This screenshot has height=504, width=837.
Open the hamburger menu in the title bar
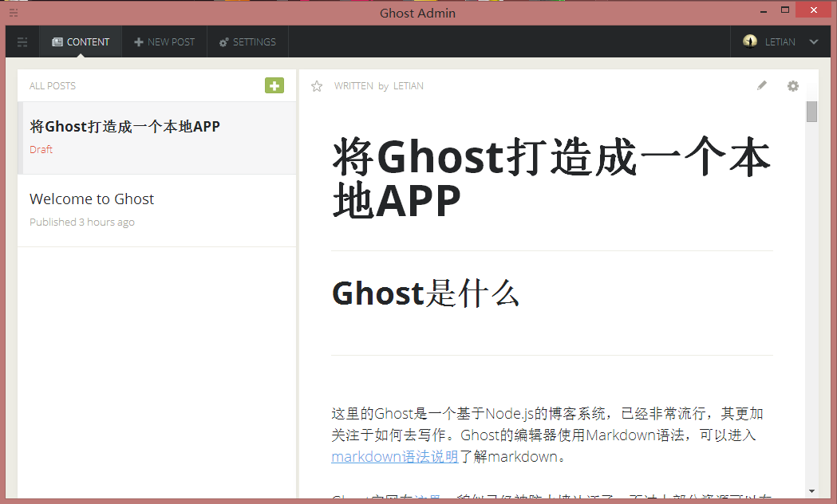(x=14, y=13)
